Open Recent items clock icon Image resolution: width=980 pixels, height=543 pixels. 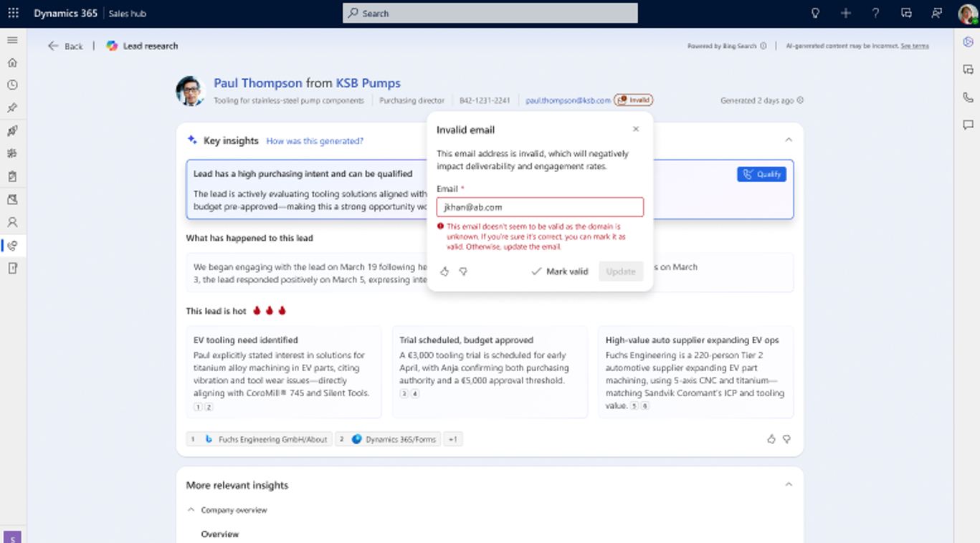point(12,85)
